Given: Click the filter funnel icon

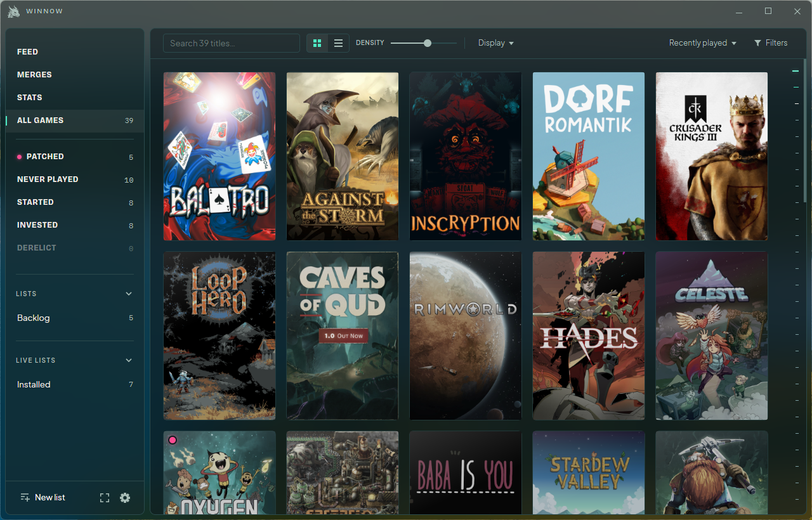Looking at the screenshot, I should (x=757, y=43).
